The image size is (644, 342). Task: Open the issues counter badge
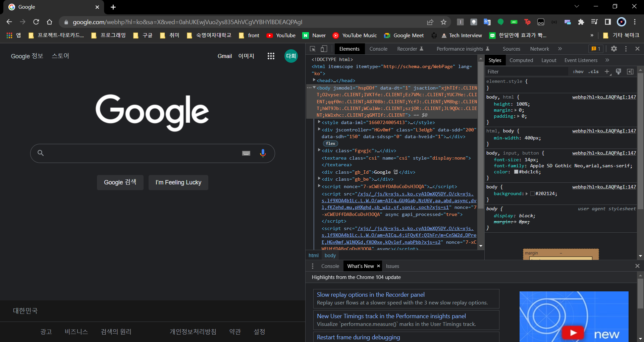[596, 49]
